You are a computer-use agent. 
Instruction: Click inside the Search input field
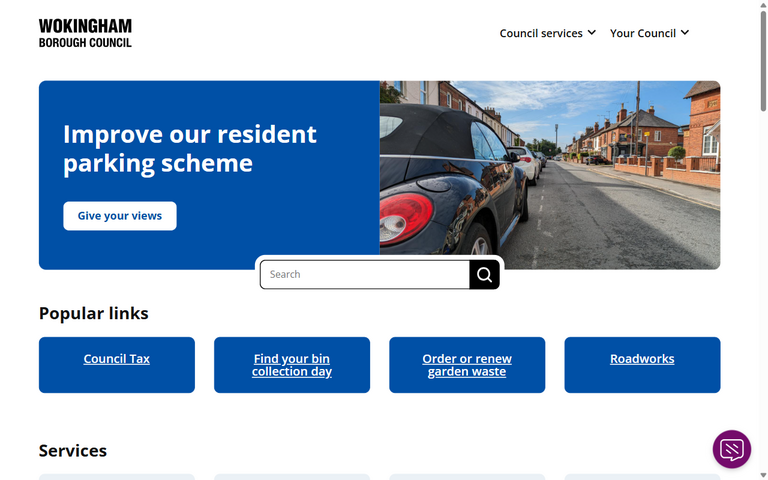pyautogui.click(x=365, y=274)
